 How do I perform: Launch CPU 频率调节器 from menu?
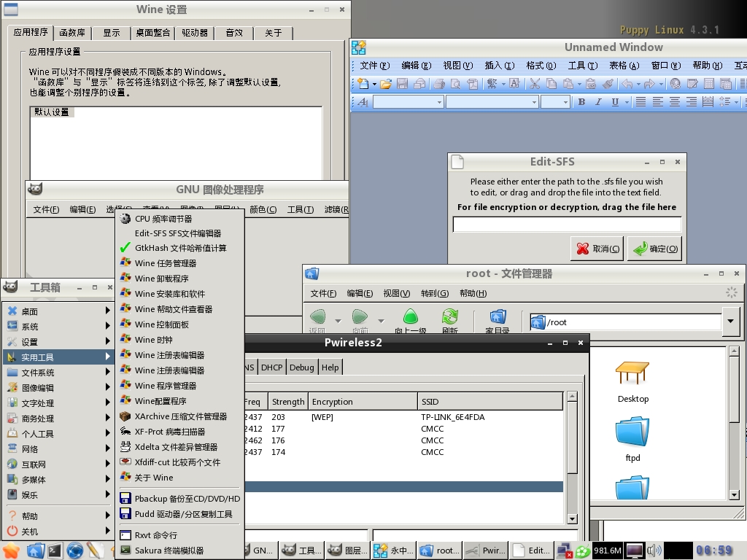pyautogui.click(x=180, y=219)
